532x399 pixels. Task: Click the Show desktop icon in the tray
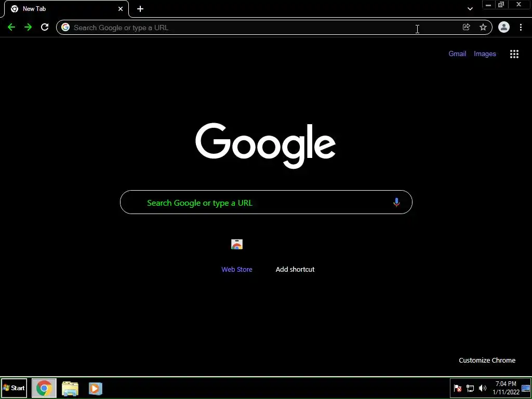[x=526, y=388]
